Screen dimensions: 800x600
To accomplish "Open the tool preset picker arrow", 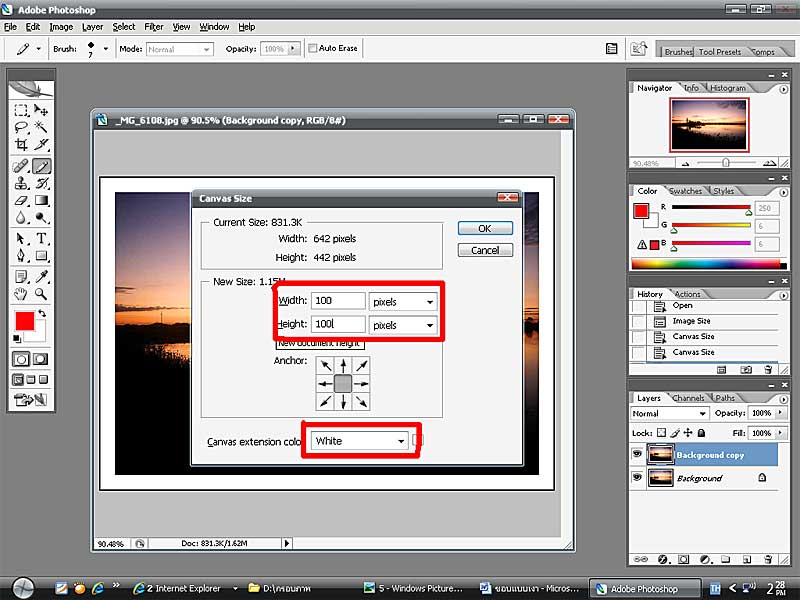I will click(38, 49).
